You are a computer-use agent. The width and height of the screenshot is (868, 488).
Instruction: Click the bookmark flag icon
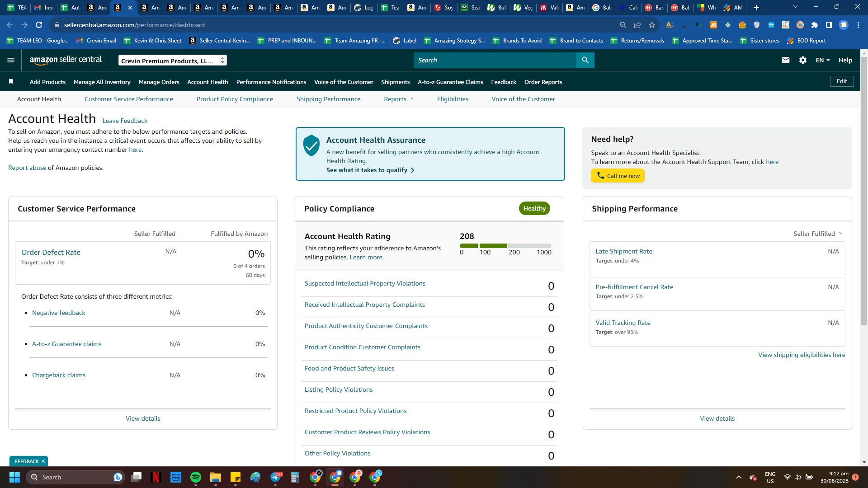coord(11,81)
